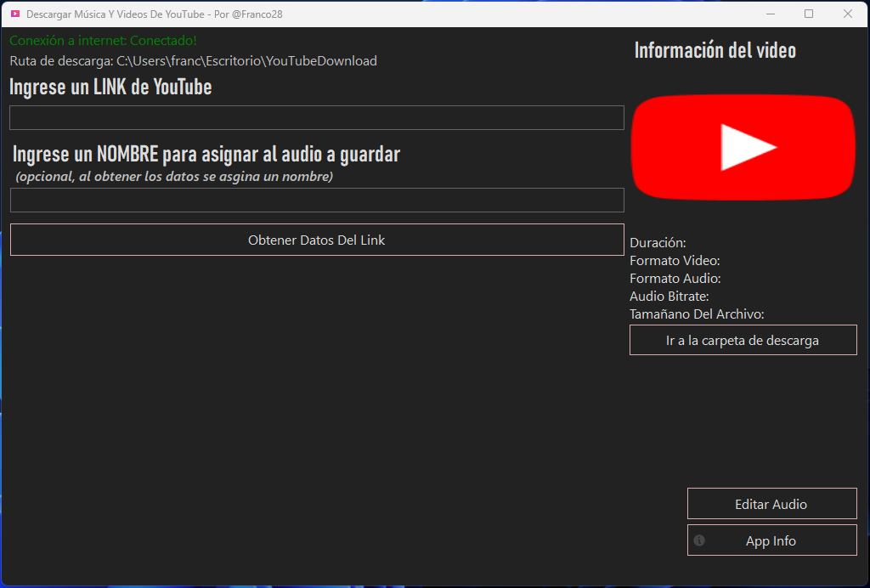
Task: Click the 'Información del video' heading
Action: click(x=715, y=50)
